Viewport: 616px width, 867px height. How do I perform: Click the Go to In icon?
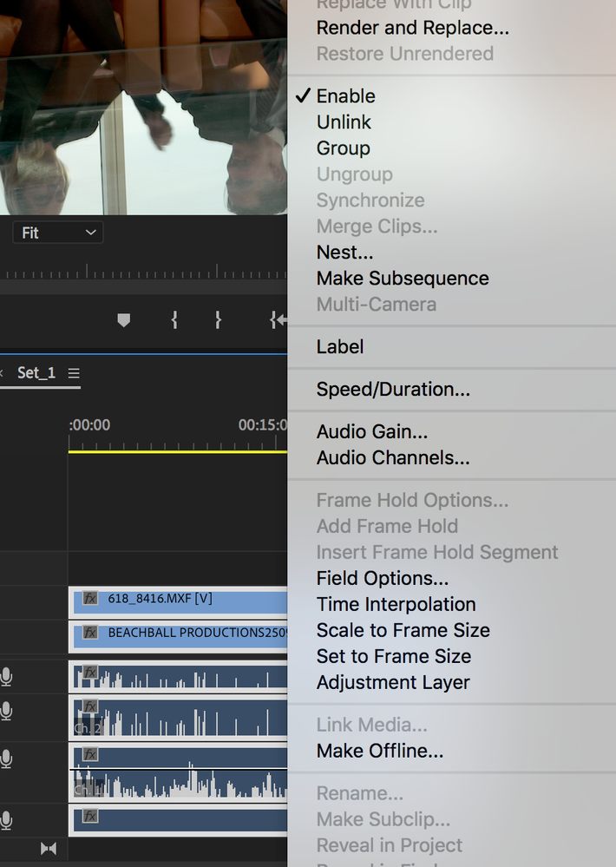(278, 320)
